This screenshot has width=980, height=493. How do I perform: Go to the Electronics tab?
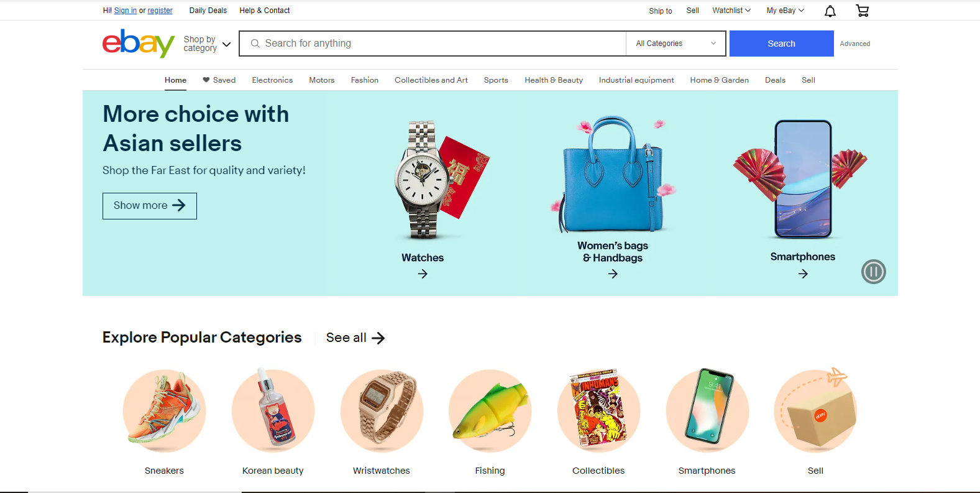click(x=272, y=80)
